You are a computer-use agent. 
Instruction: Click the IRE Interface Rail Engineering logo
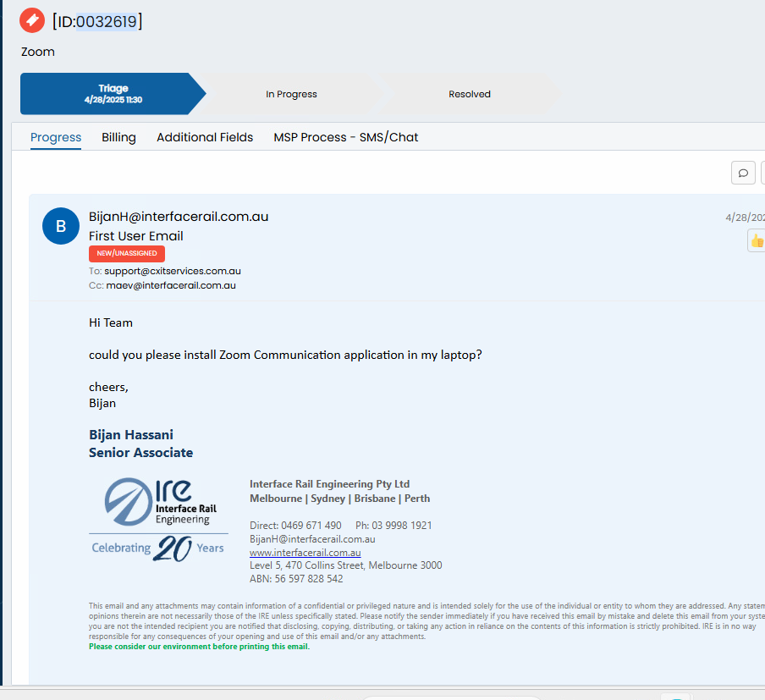tap(161, 501)
